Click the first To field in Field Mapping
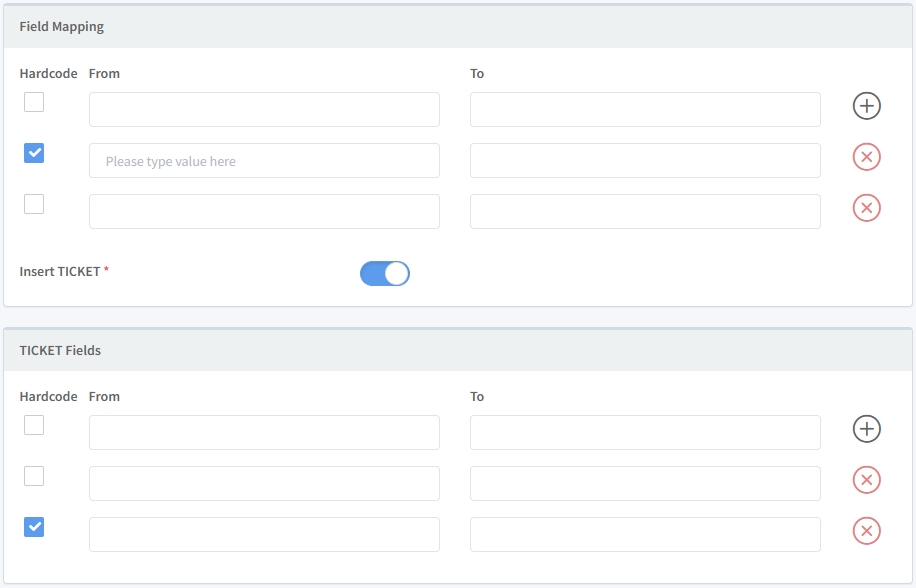916x588 pixels. (644, 109)
